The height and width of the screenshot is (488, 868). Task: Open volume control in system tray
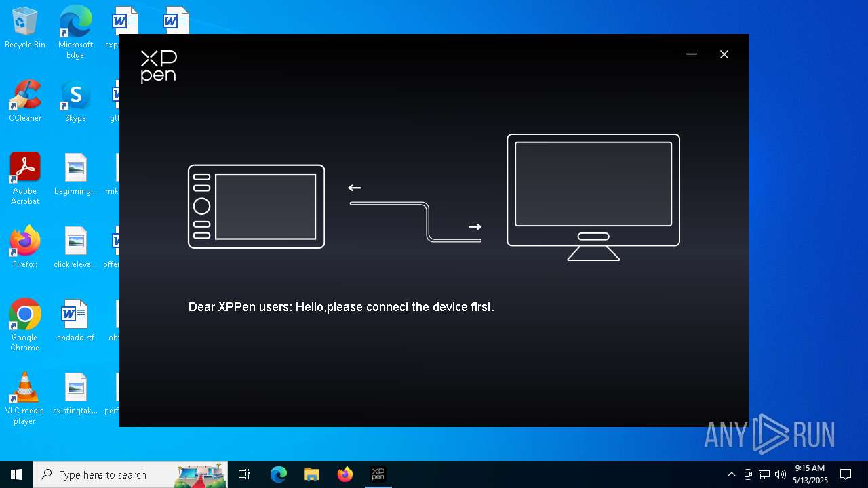(x=781, y=474)
